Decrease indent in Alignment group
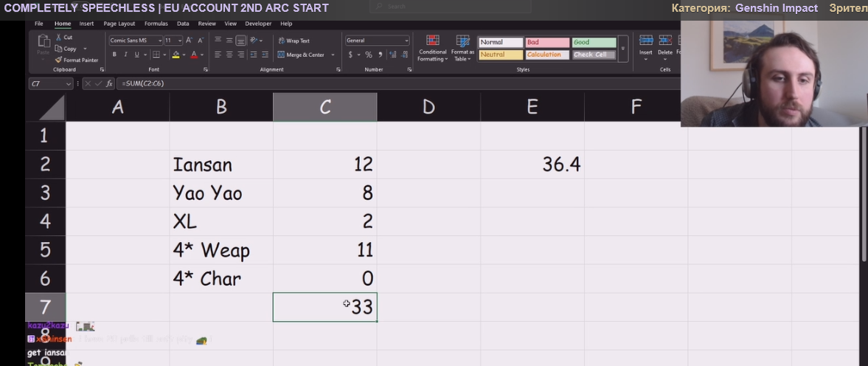The height and width of the screenshot is (366, 868). (x=254, y=55)
